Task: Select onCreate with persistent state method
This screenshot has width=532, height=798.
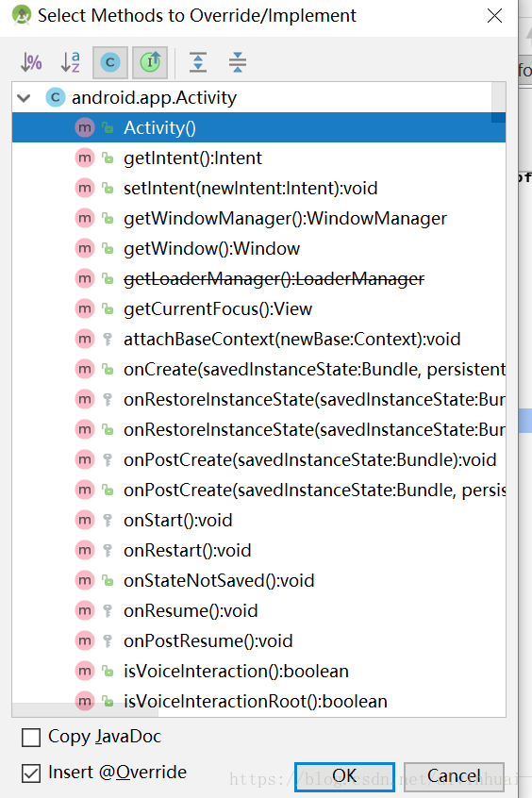Action: (258, 369)
